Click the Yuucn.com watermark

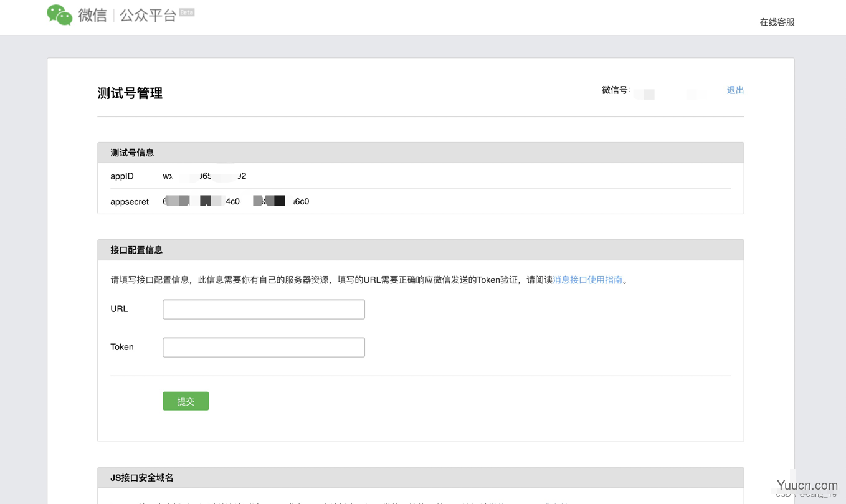coord(806,485)
